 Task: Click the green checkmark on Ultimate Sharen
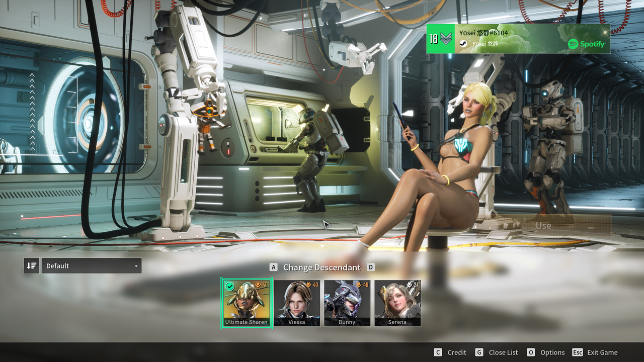(230, 286)
